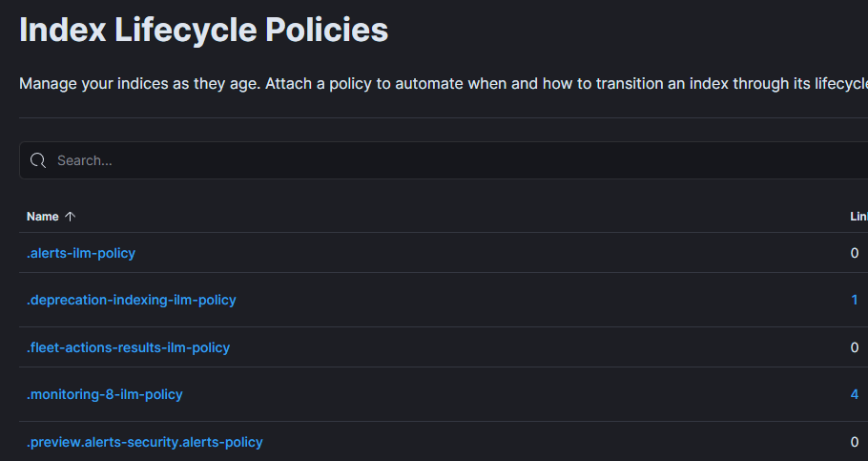The width and height of the screenshot is (868, 461).
Task: Click the magnifier icon in the search bar
Action: [38, 160]
